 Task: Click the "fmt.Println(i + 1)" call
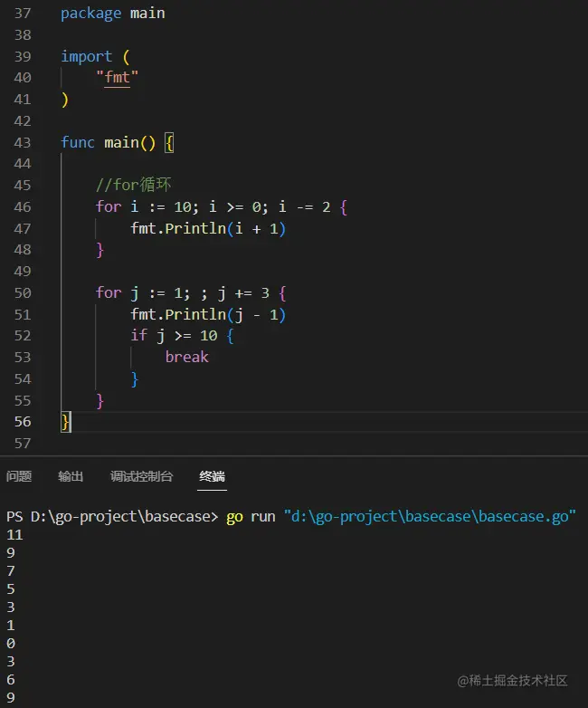[x=208, y=229]
